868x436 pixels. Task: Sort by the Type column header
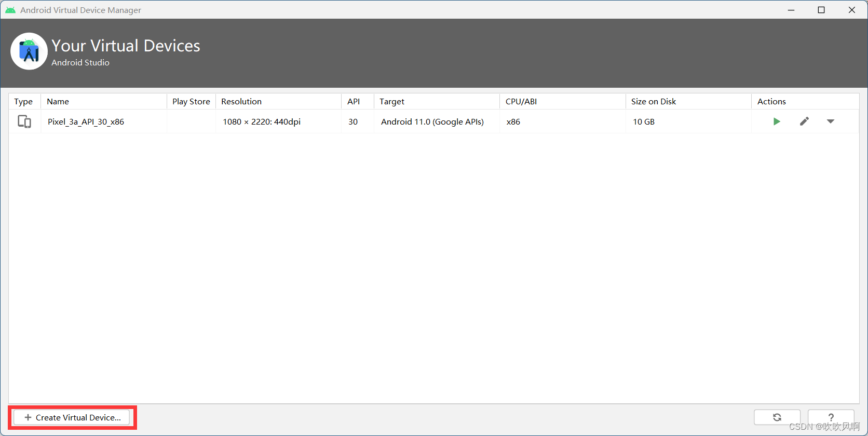pyautogui.click(x=24, y=101)
